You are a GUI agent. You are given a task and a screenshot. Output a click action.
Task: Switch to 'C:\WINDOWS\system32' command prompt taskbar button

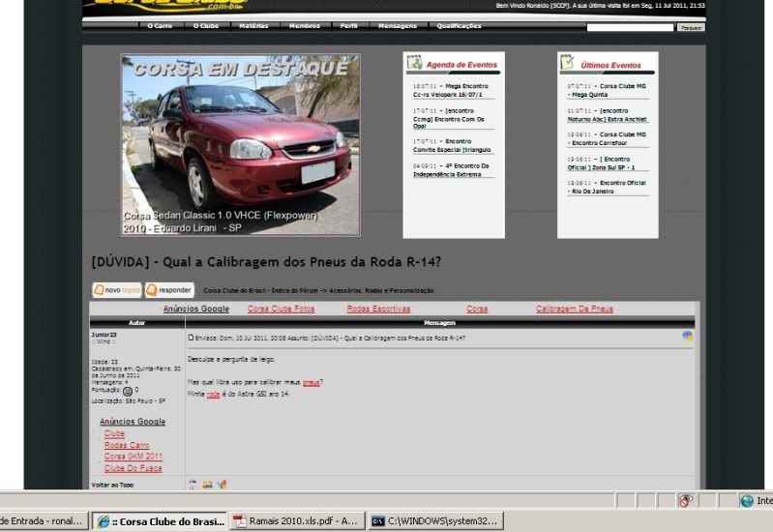click(435, 521)
